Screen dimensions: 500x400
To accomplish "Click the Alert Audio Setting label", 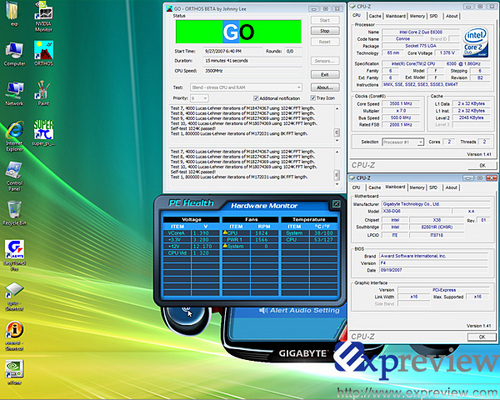I will (304, 310).
